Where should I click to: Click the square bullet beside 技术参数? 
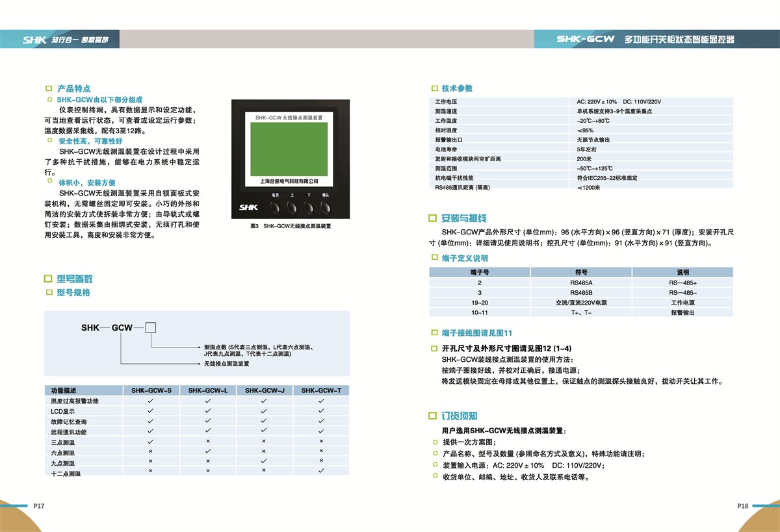[435, 88]
